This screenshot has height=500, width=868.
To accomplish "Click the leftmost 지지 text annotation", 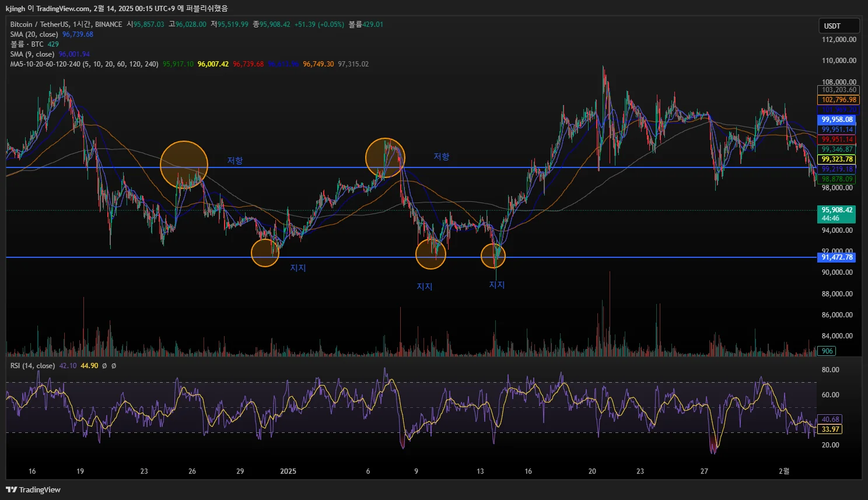I will [x=298, y=268].
